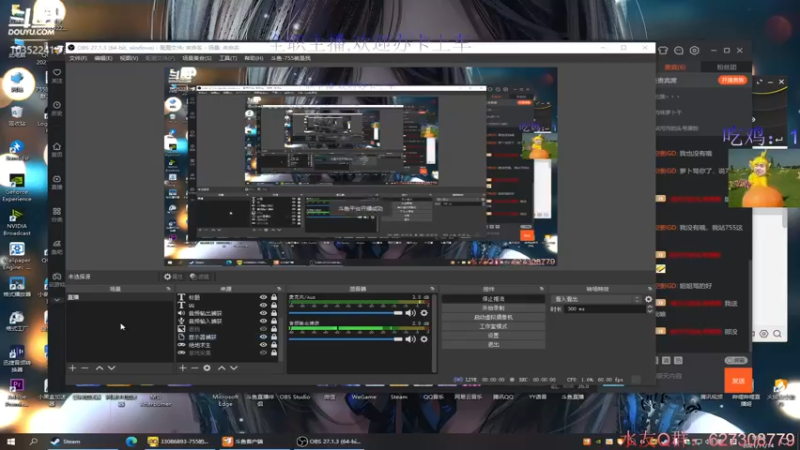800x450 pixels.
Task: Adjust 音频输出捕获 mixer volume slider
Action: (x=345, y=339)
